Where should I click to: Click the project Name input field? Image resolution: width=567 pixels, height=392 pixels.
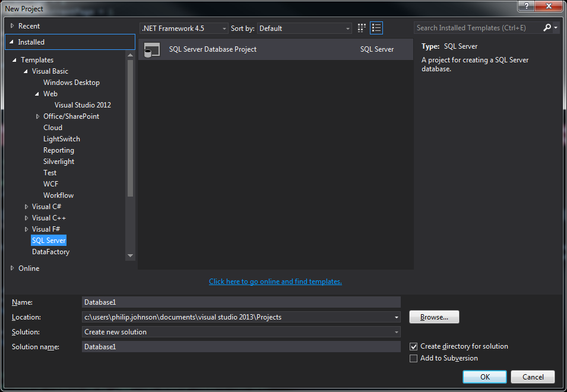point(241,302)
